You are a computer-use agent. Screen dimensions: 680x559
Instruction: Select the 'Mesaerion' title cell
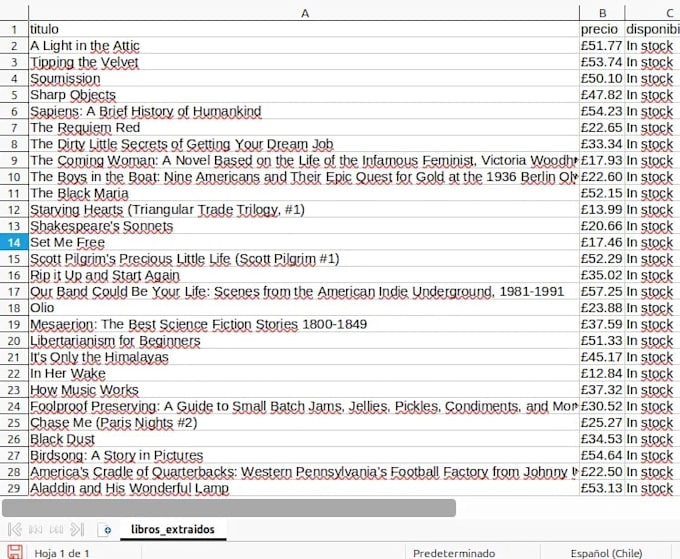[304, 324]
